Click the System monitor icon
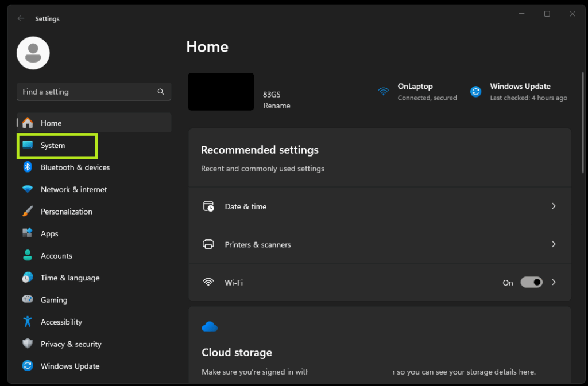The width and height of the screenshot is (588, 386). click(28, 145)
